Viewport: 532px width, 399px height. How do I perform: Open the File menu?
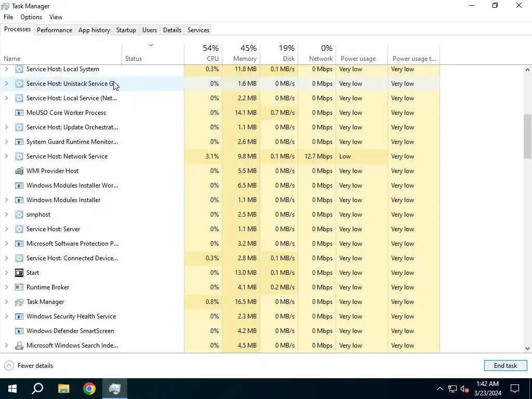point(8,17)
